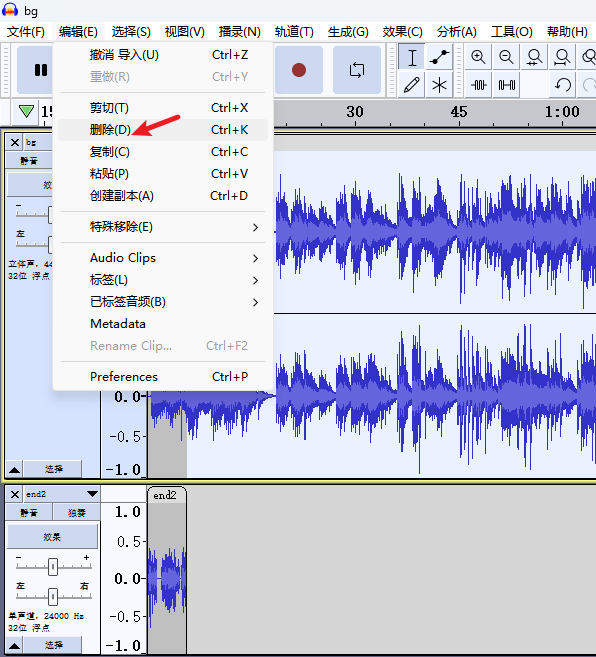Click 选择 button on end2 track
The image size is (596, 657).
[x=53, y=645]
